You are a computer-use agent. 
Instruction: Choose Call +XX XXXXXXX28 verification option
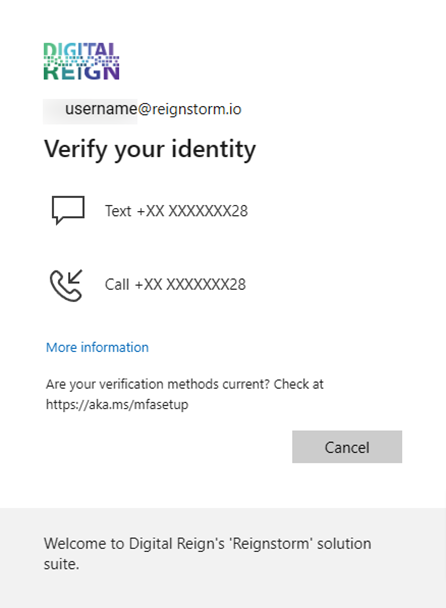175,285
